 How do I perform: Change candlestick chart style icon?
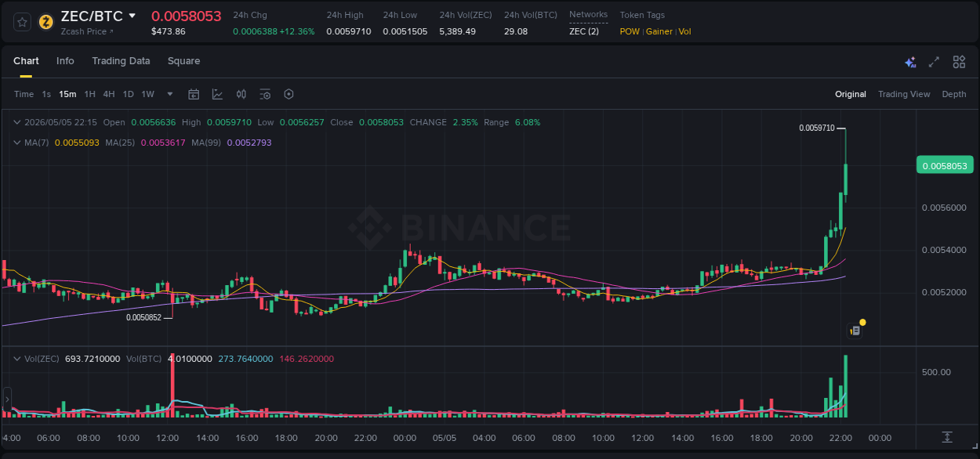click(241, 94)
